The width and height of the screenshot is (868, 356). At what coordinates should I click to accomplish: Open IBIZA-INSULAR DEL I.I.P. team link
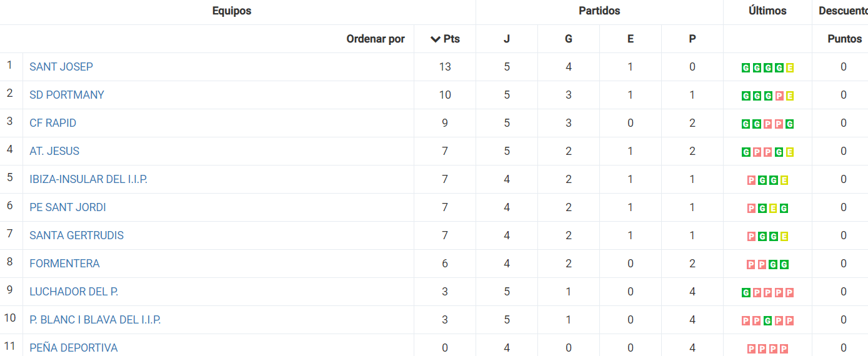click(88, 179)
